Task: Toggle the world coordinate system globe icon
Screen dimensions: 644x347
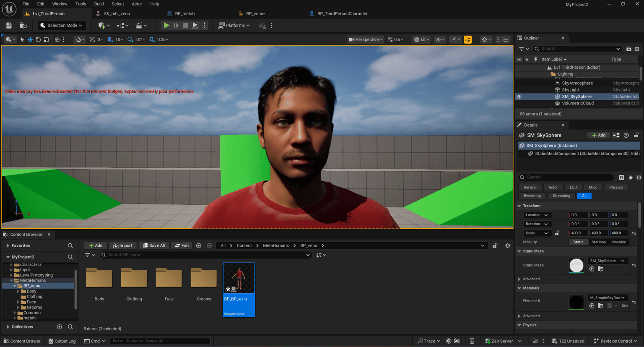Action: click(57, 39)
